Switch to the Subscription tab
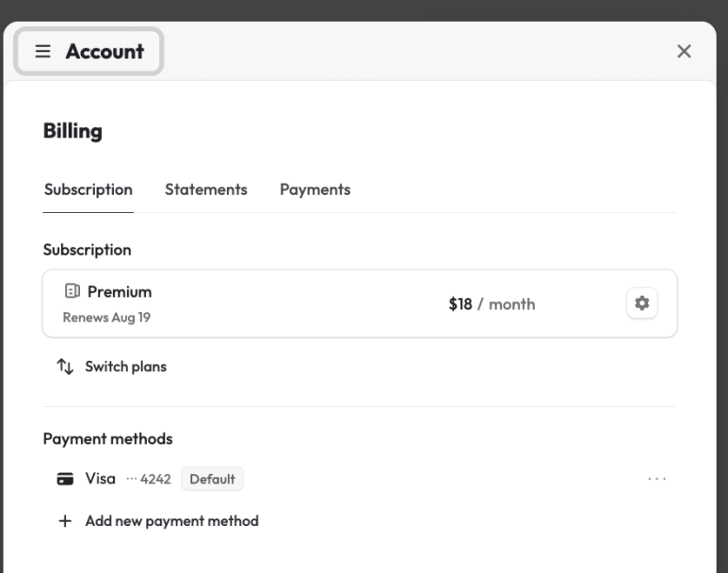The image size is (728, 573). [x=89, y=189]
